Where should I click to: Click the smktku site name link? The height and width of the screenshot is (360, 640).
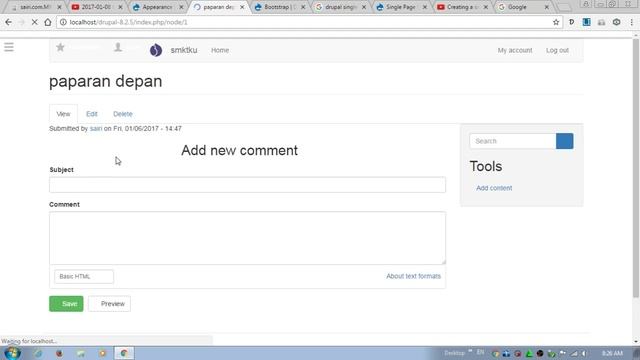click(x=184, y=50)
